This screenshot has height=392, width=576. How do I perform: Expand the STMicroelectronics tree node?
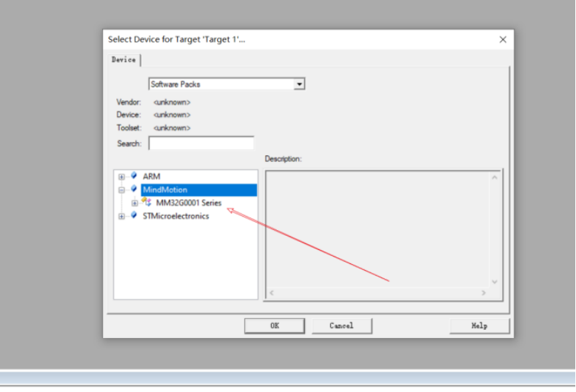(121, 216)
